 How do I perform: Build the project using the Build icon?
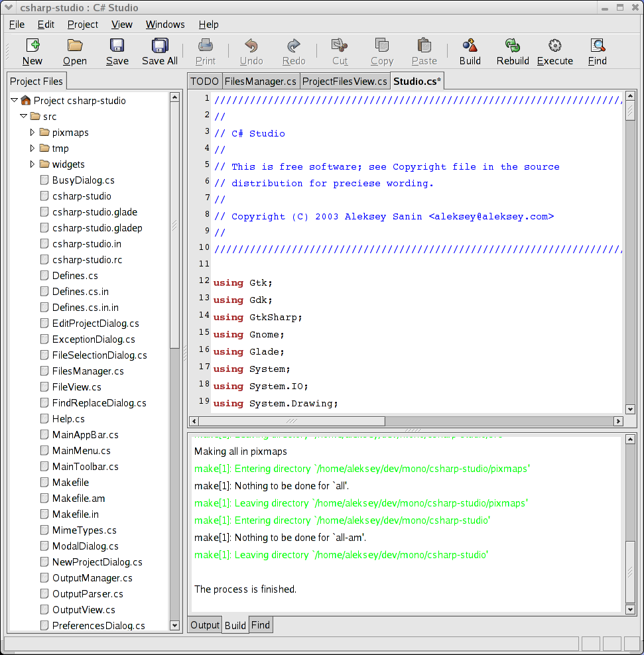click(x=470, y=52)
